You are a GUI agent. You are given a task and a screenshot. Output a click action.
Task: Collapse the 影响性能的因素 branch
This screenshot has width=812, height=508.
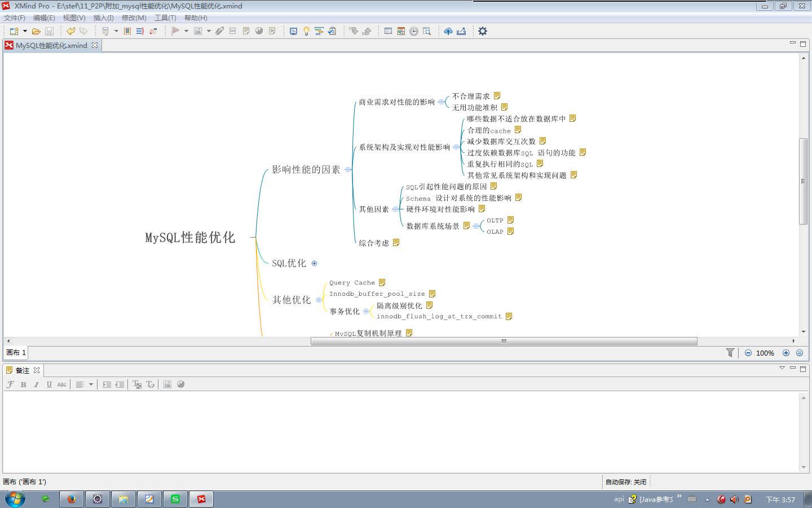[x=348, y=169]
